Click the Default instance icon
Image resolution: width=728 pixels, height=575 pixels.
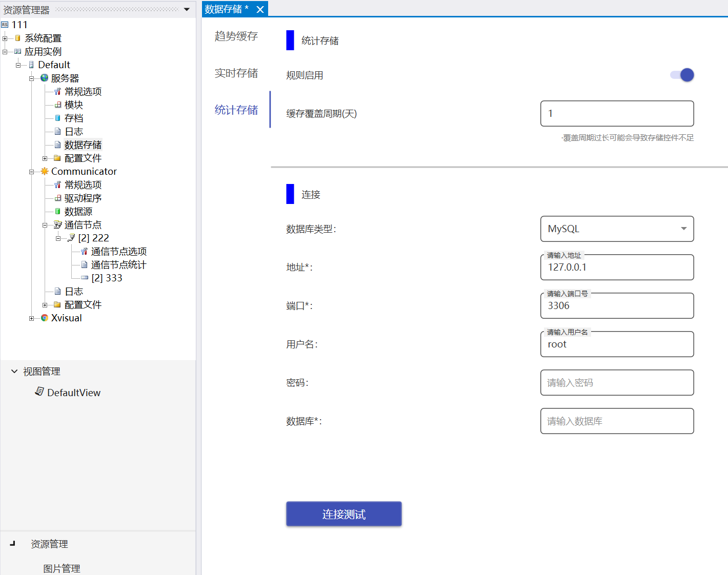coord(31,65)
